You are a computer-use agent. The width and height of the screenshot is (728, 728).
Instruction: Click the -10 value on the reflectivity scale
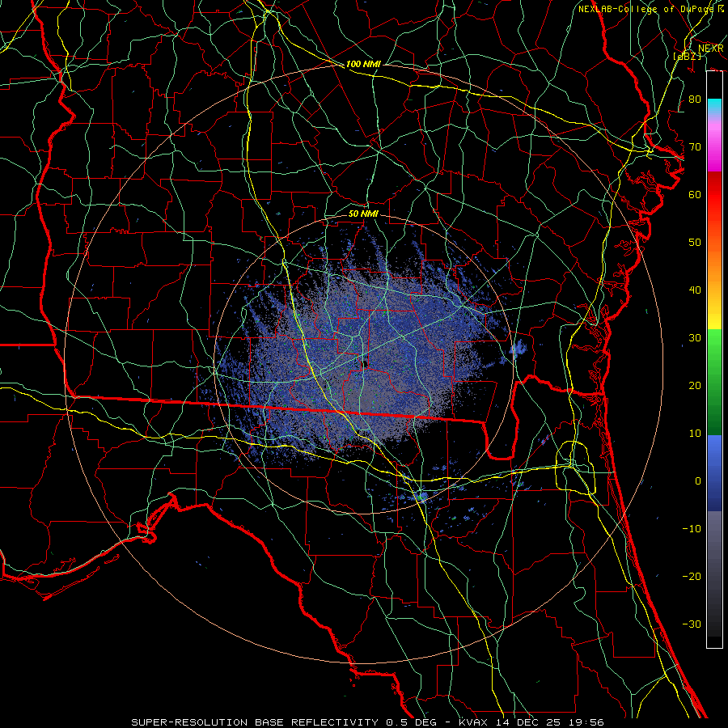click(692, 528)
